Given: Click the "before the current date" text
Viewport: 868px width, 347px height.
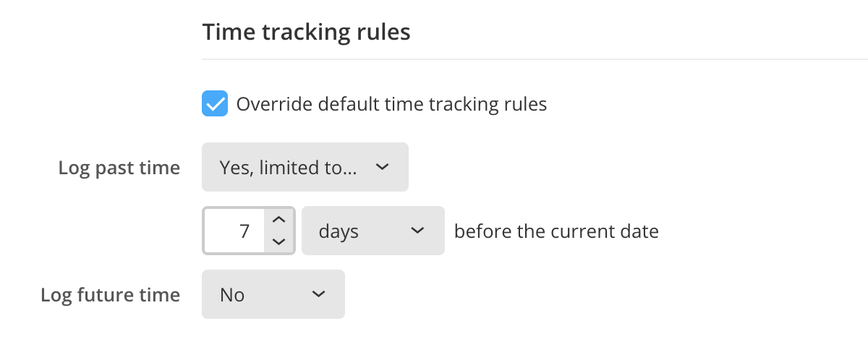Looking at the screenshot, I should point(556,231).
